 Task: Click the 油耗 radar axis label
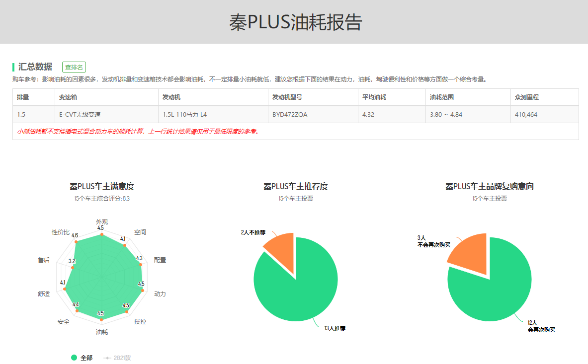(x=101, y=332)
